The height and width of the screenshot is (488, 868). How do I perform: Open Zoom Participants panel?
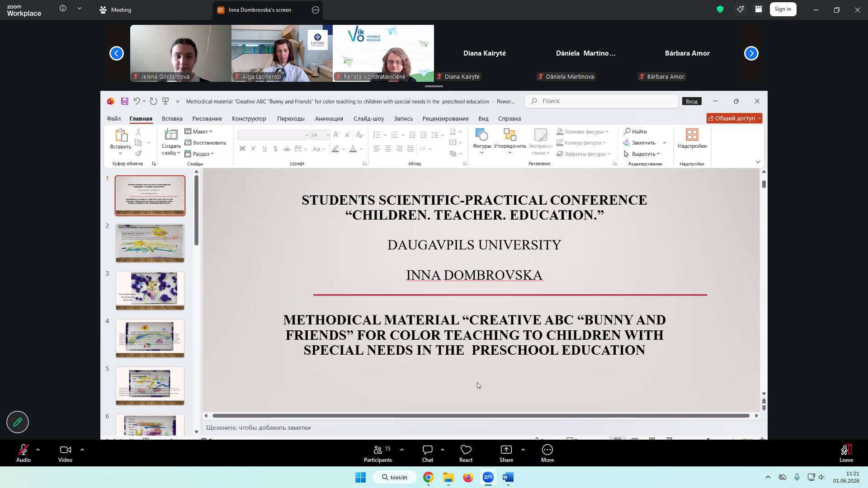(378, 453)
